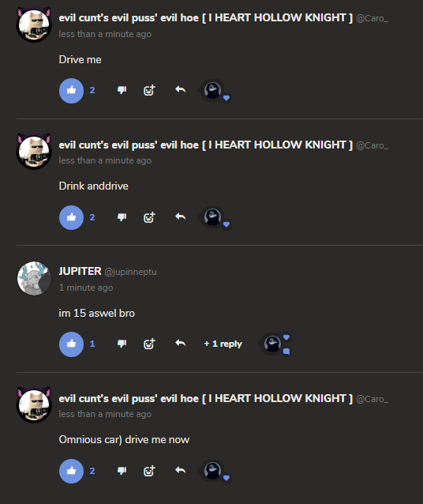Toggle like on "Drink anddrive" comment
This screenshot has width=423, height=504.
(x=71, y=217)
